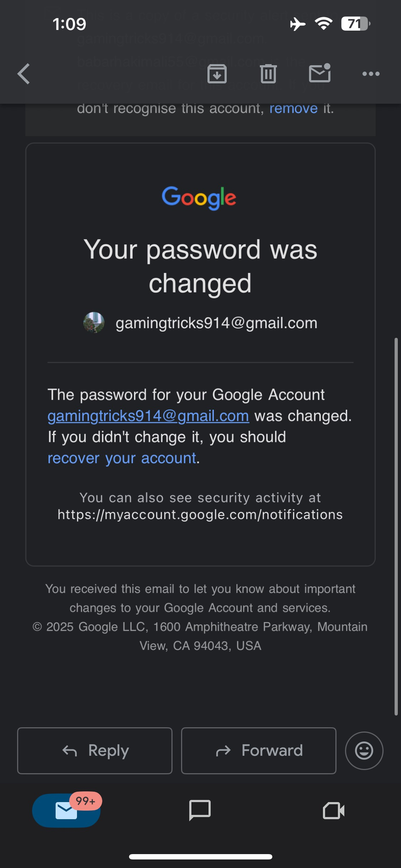
Task: Open the emoji reaction picker
Action: [x=364, y=751]
